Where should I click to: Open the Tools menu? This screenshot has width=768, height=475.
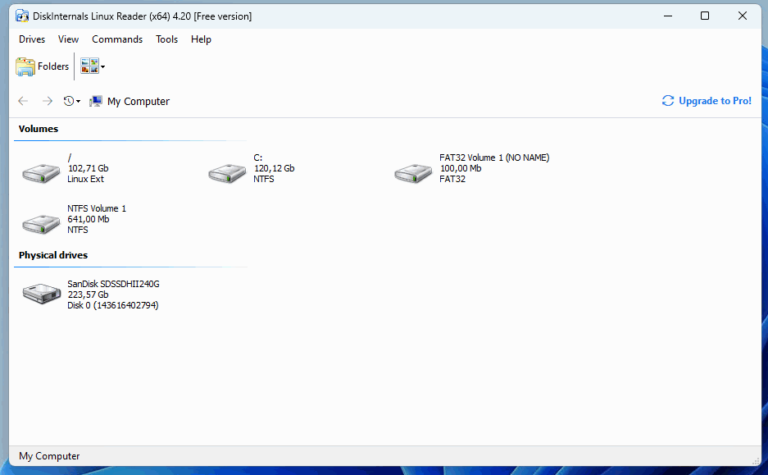coord(167,39)
